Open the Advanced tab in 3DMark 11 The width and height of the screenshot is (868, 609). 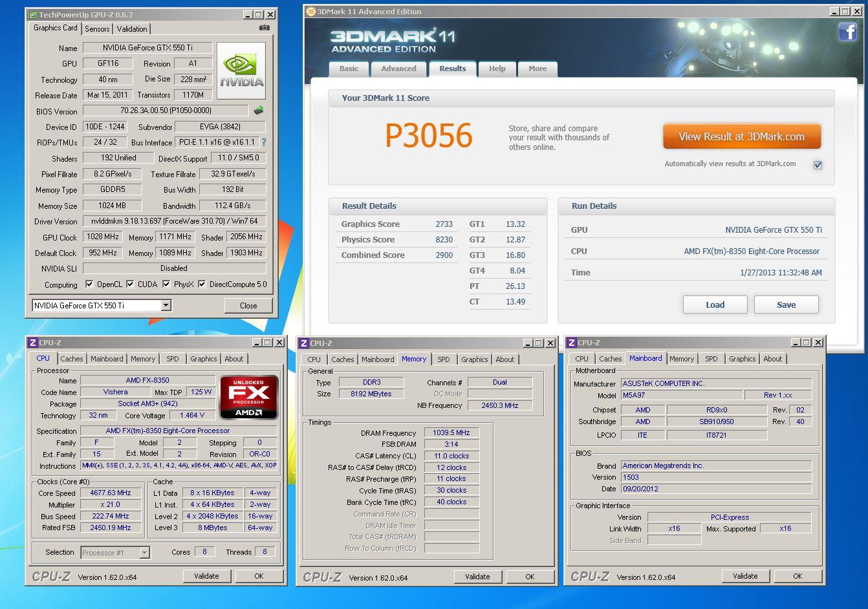coord(398,69)
